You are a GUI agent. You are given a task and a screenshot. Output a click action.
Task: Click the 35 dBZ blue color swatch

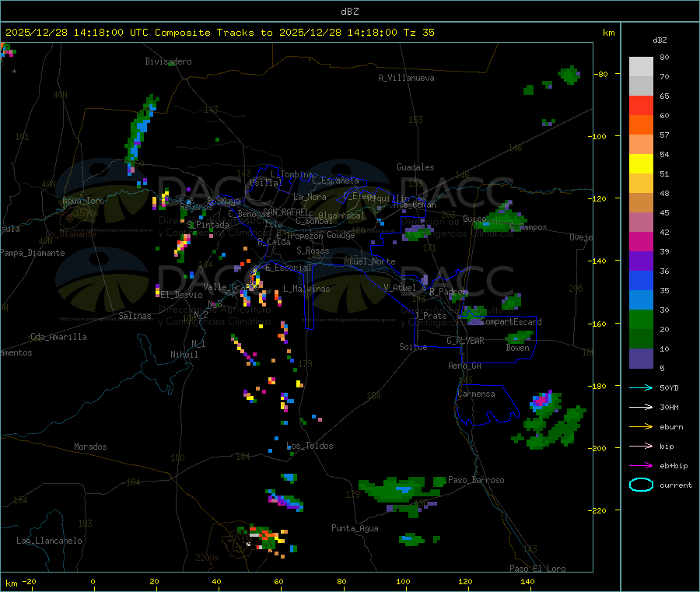[641, 300]
